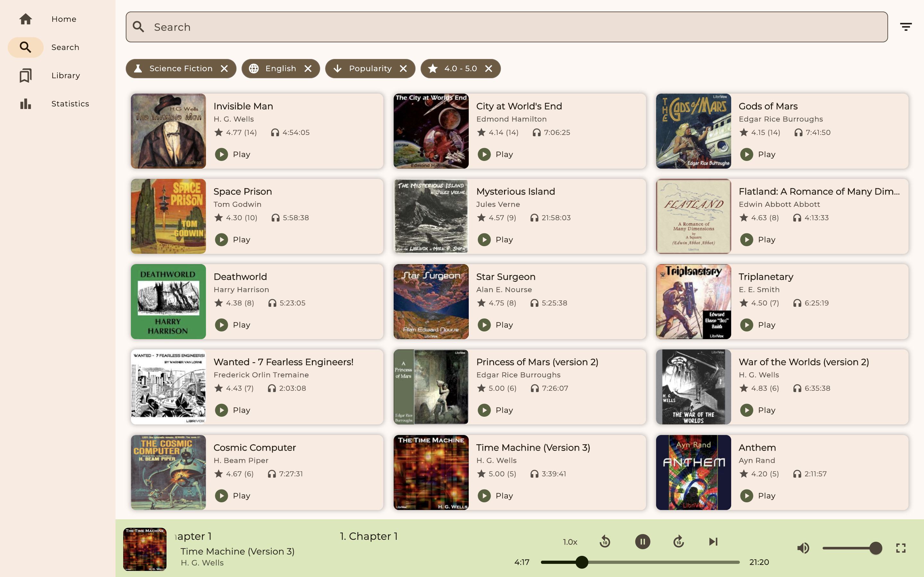The height and width of the screenshot is (577, 924).
Task: Mute audio with the speaker icon
Action: click(803, 548)
